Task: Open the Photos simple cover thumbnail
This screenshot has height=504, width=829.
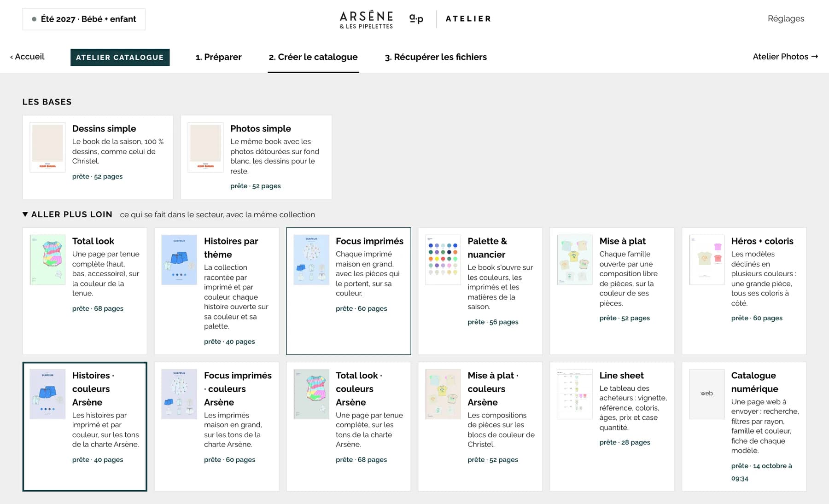Action: (205, 147)
